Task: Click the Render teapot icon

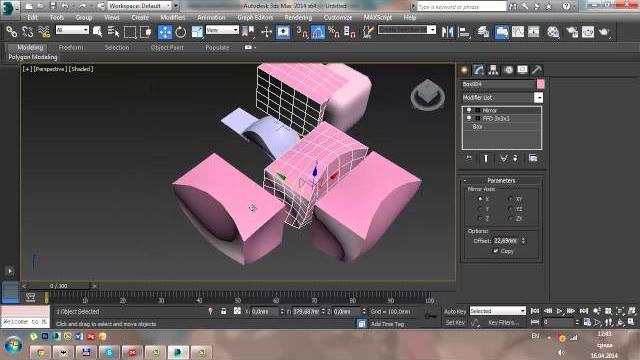Action: (x=604, y=32)
